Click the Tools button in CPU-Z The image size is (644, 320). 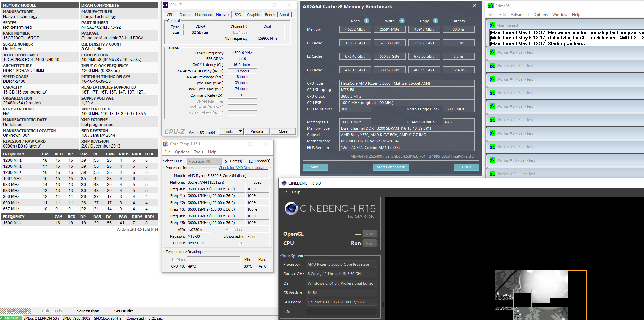pos(228,131)
